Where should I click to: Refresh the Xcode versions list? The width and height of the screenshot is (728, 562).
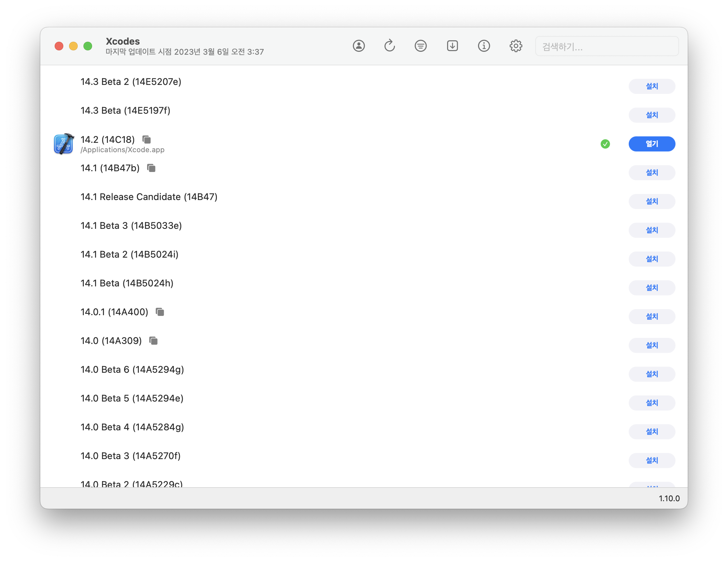point(390,46)
